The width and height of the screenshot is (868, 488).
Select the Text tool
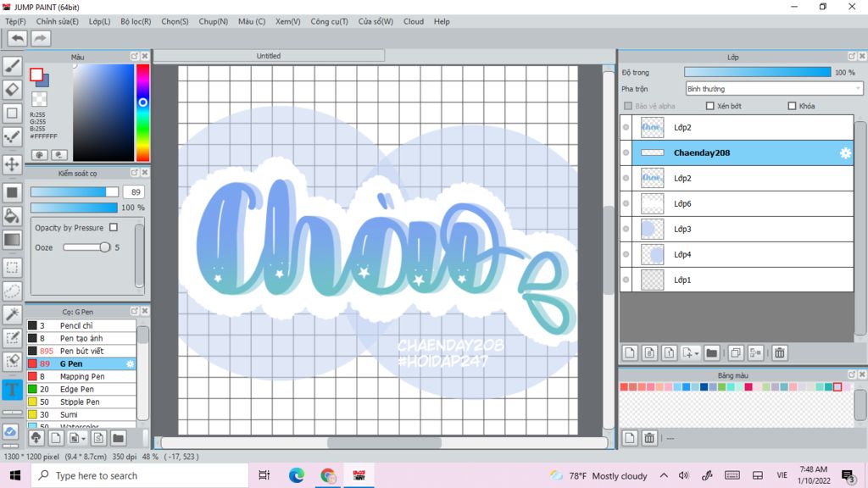click(12, 389)
